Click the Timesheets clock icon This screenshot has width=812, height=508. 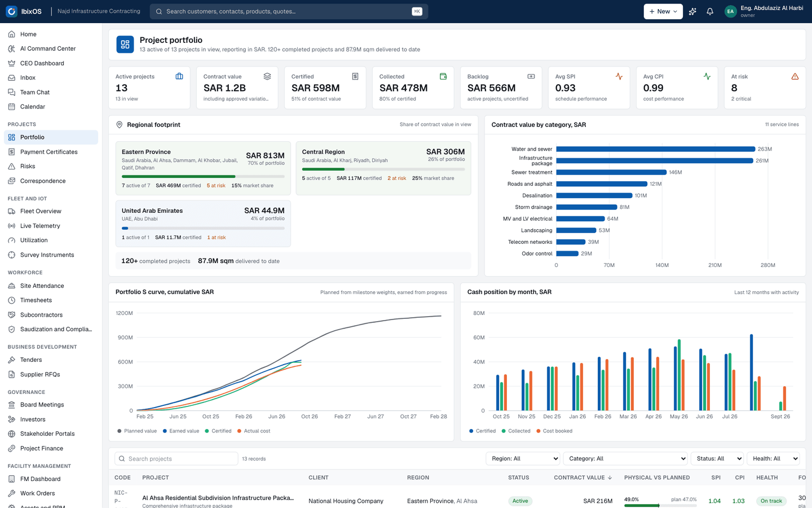click(11, 300)
